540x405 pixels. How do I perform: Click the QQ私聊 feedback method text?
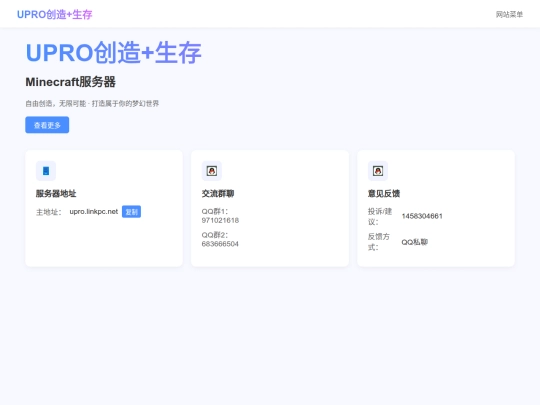pos(415,242)
